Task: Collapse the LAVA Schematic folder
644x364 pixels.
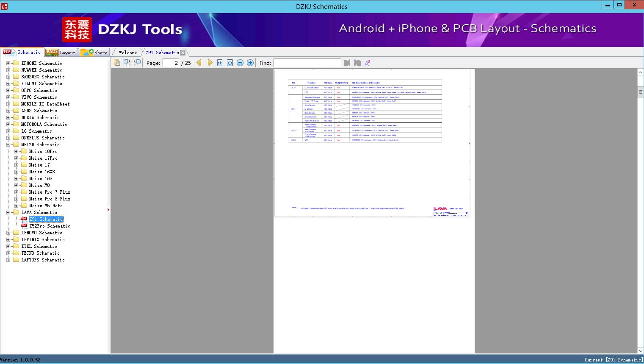Action: pyautogui.click(x=8, y=212)
